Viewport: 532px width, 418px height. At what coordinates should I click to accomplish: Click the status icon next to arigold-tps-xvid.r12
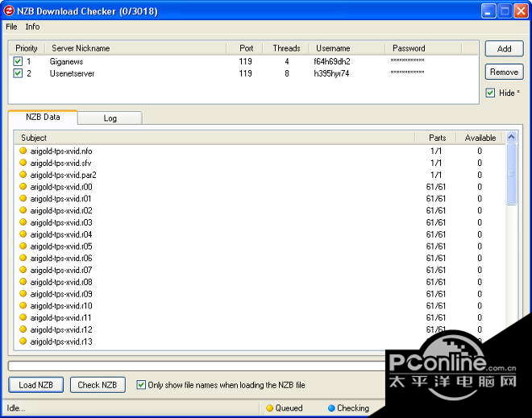(23, 329)
